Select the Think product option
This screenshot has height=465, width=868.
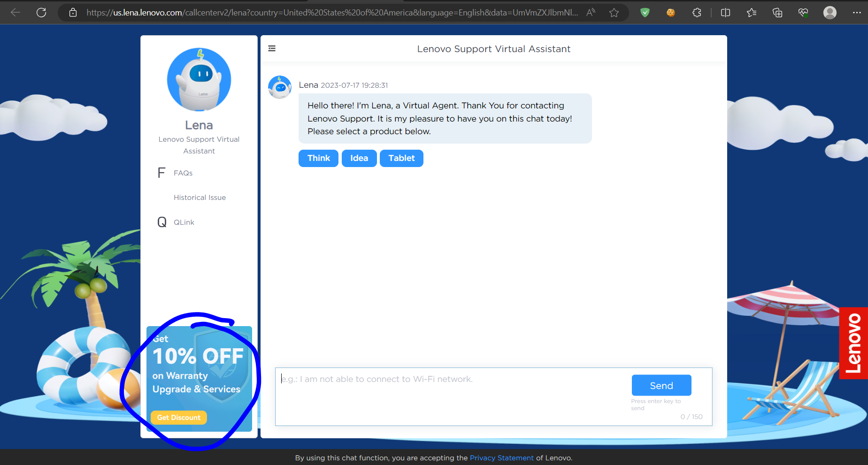318,158
